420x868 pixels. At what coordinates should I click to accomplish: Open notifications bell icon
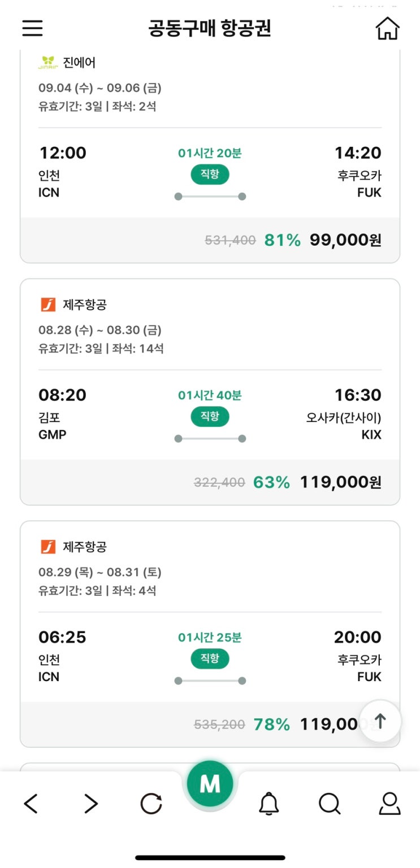pyautogui.click(x=269, y=803)
